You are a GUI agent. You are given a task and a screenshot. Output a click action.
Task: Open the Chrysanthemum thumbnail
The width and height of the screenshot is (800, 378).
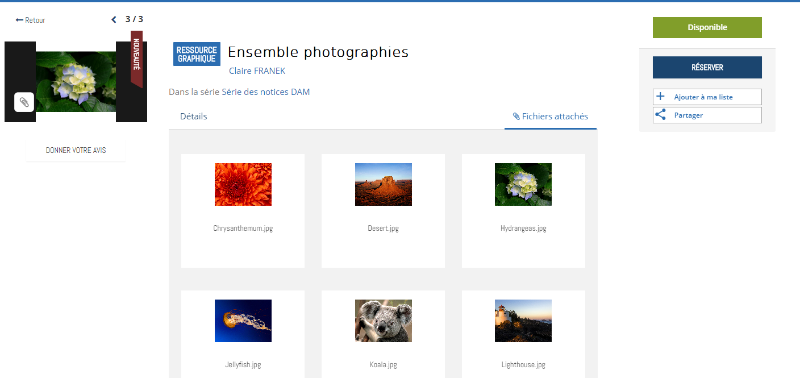click(243, 185)
